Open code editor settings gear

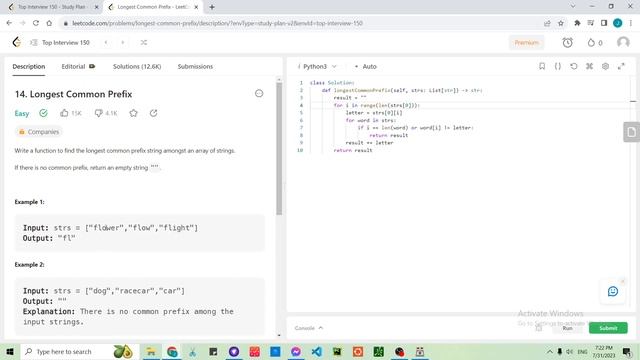click(x=605, y=66)
